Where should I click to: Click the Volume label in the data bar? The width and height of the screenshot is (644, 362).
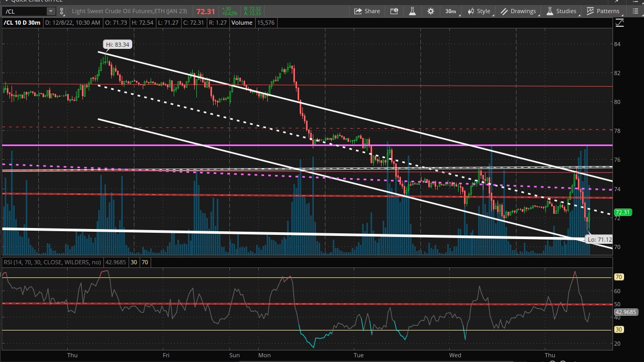click(241, 23)
